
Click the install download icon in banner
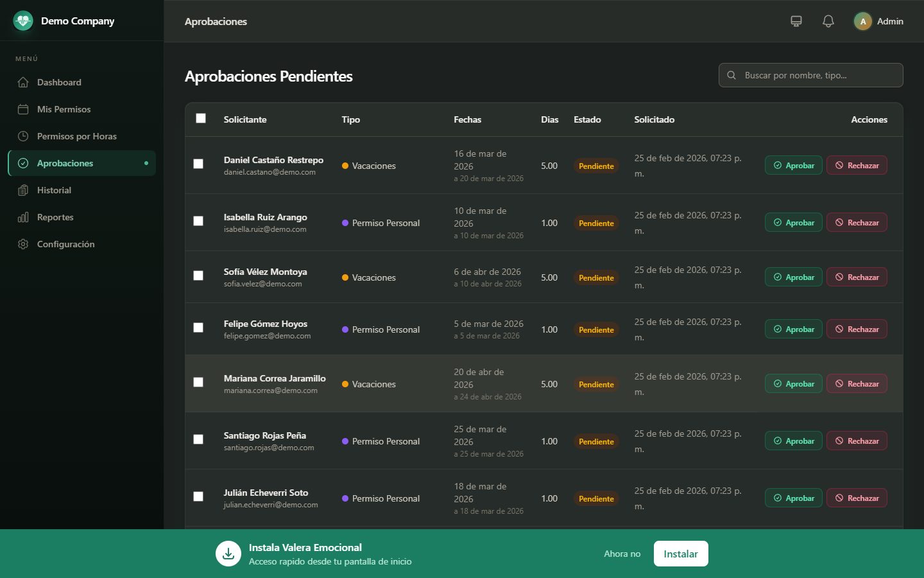[x=228, y=554]
